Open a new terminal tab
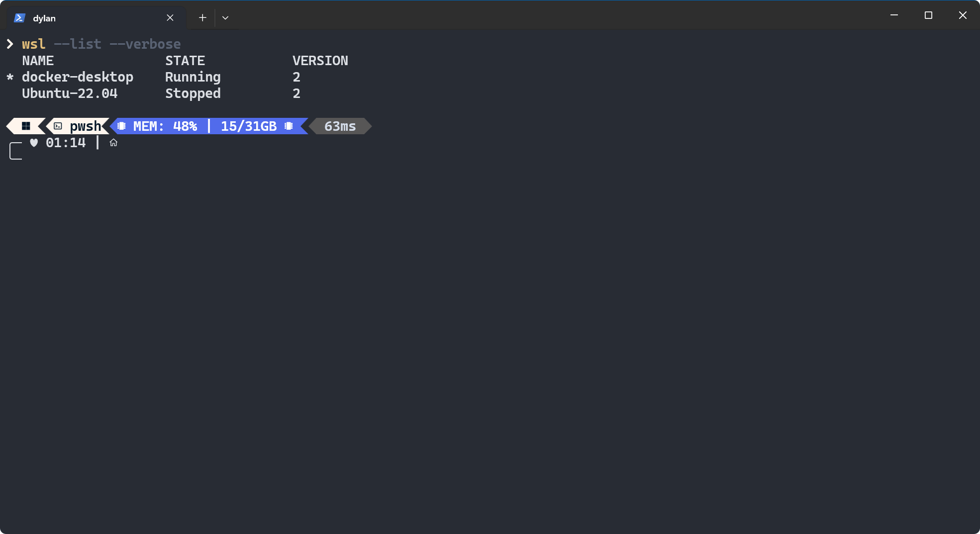The height and width of the screenshot is (534, 980). [202, 18]
